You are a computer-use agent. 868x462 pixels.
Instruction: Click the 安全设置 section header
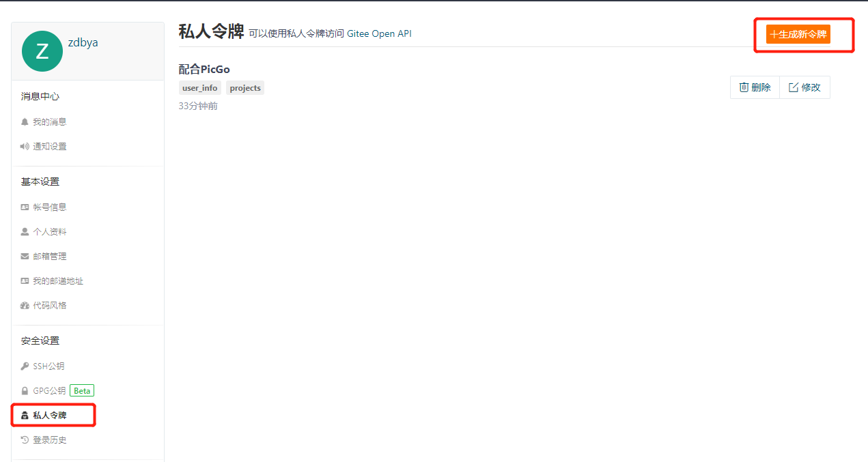40,341
